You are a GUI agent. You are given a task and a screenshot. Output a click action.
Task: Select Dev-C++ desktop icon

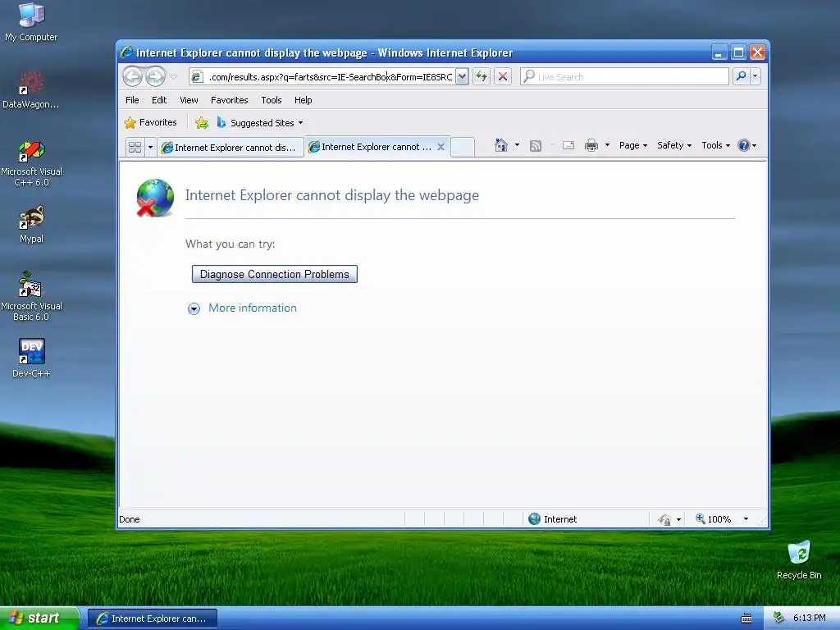tap(31, 358)
